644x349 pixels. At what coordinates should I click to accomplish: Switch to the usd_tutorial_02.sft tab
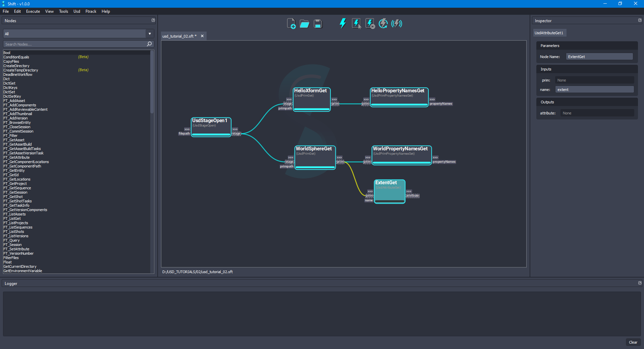[179, 36]
